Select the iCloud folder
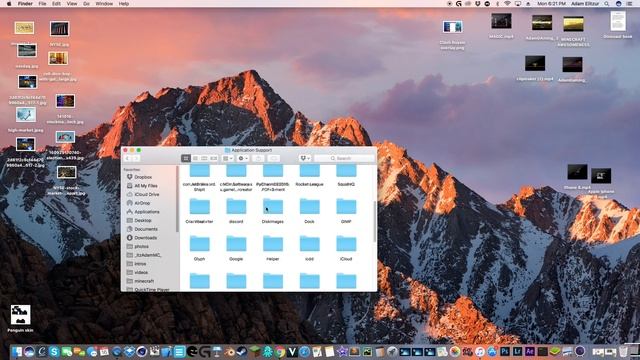640x360 pixels. (346, 244)
